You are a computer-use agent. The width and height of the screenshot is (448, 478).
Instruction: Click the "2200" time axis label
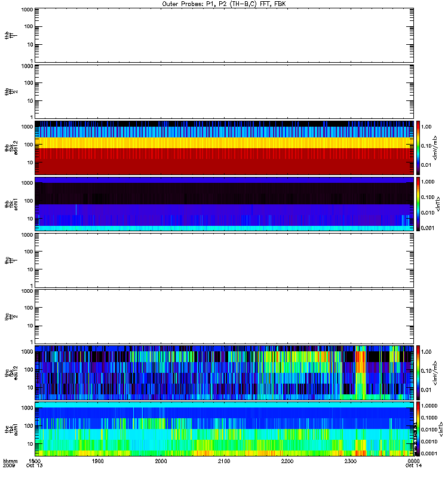[287, 461]
